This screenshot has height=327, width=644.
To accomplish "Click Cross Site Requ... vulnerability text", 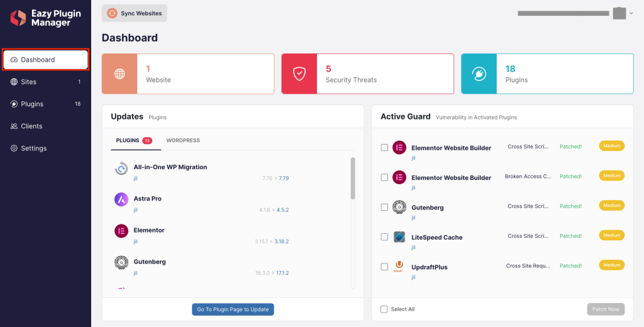I will (x=528, y=266).
